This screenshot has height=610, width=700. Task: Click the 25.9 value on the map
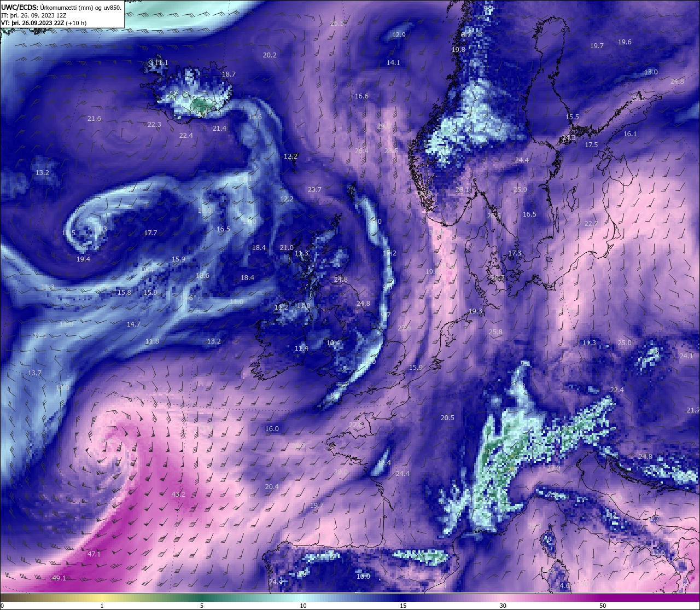520,189
